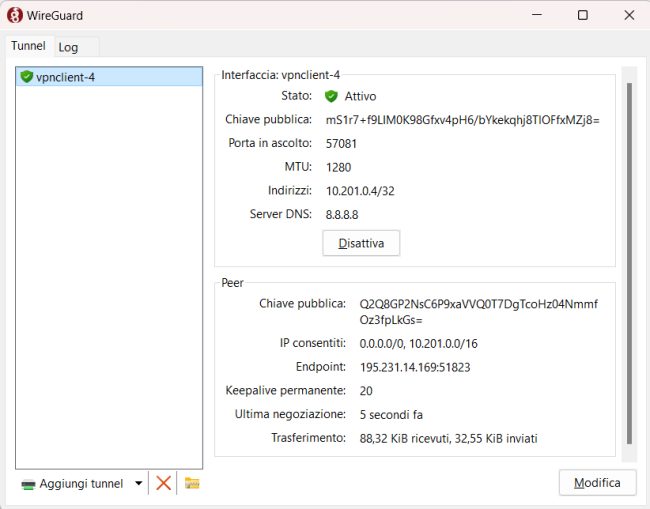Screen dimensions: 650x509
Task: Click the Endpoint label
Action: point(321,366)
